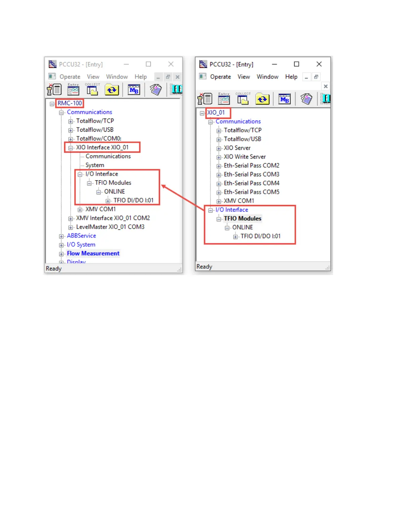Viewport: 411px width, 532px height.
Task: Open Entry mode icon in RMC-100 window toolbar
Action: coord(73,90)
